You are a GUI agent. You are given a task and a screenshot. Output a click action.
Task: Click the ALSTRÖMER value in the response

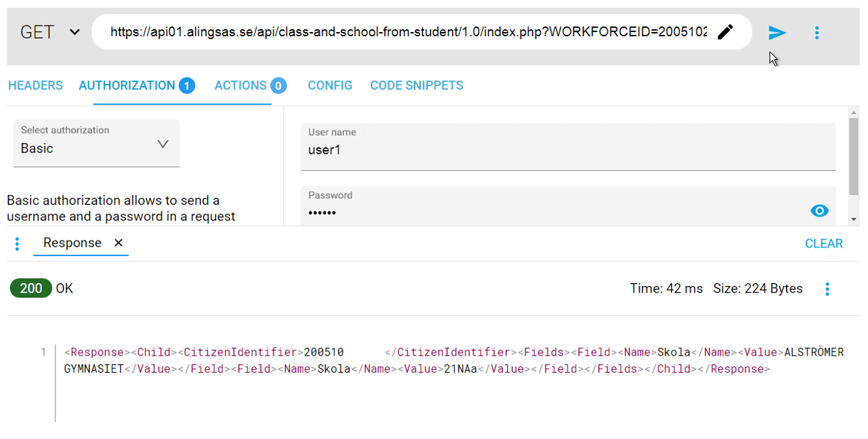coord(814,352)
